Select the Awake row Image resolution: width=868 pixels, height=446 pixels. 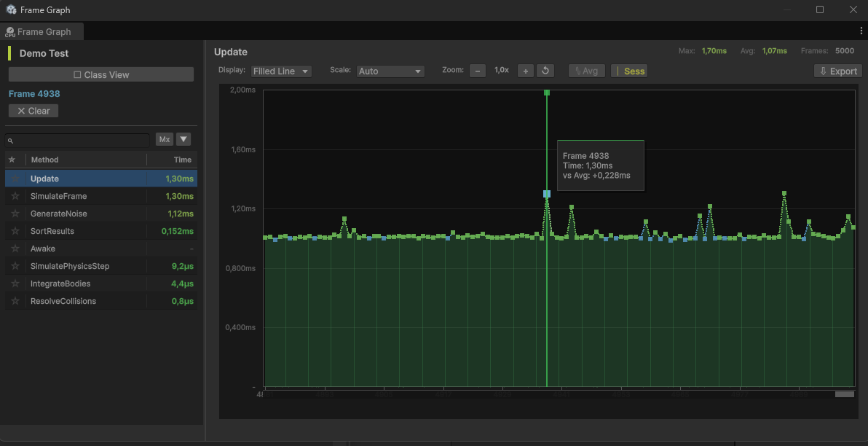point(101,249)
